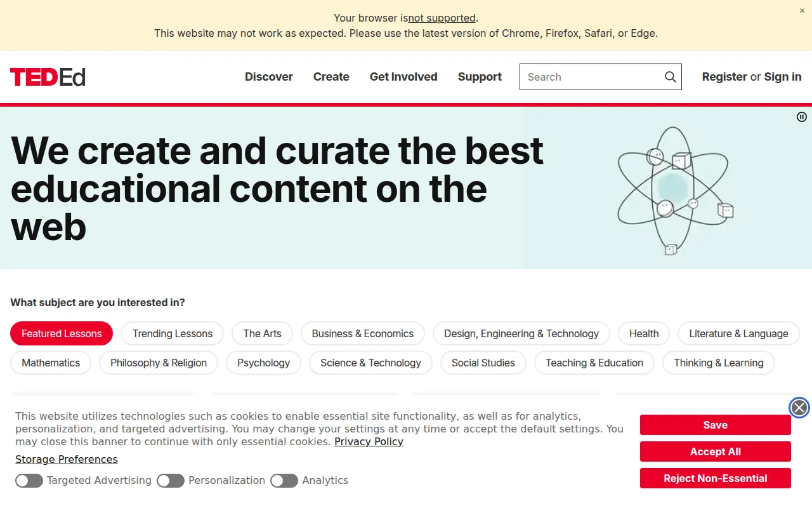This screenshot has width=812, height=508.
Task: Select Thinking & Learning subject
Action: 719,363
